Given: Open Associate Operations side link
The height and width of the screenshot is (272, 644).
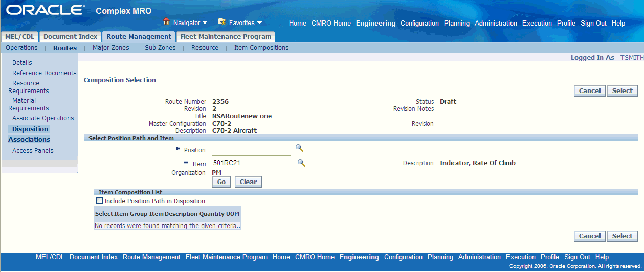Looking at the screenshot, I should pos(43,118).
